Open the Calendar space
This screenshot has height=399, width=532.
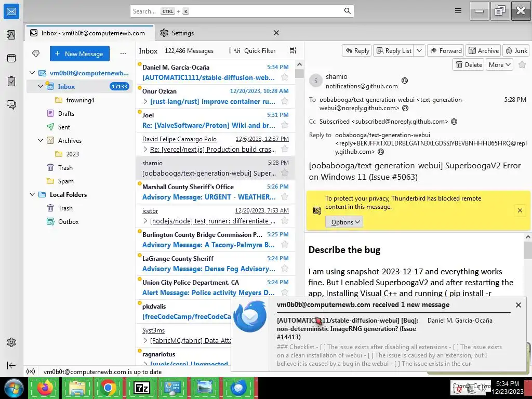[11, 58]
